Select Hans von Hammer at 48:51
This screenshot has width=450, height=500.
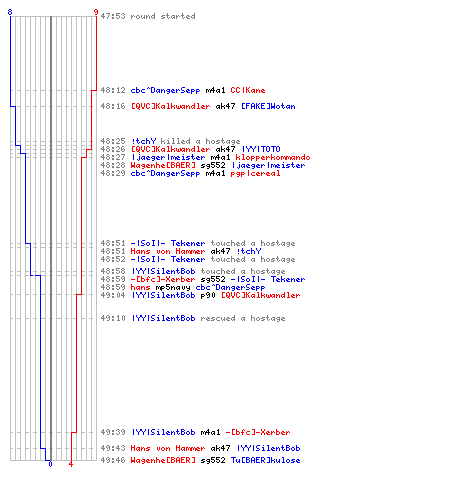coord(168,251)
